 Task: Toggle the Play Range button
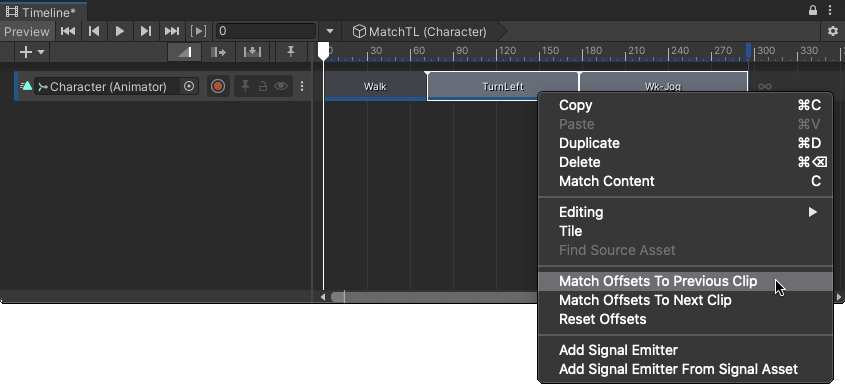199,31
